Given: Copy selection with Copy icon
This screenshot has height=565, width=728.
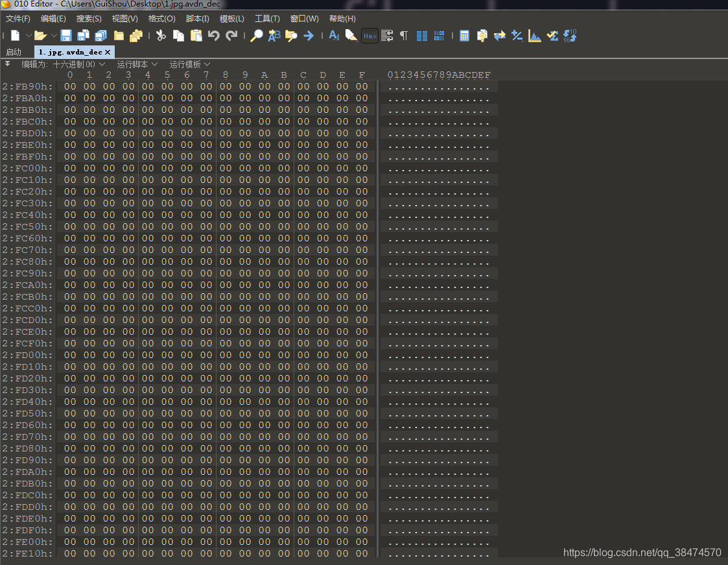Looking at the screenshot, I should click(x=178, y=36).
